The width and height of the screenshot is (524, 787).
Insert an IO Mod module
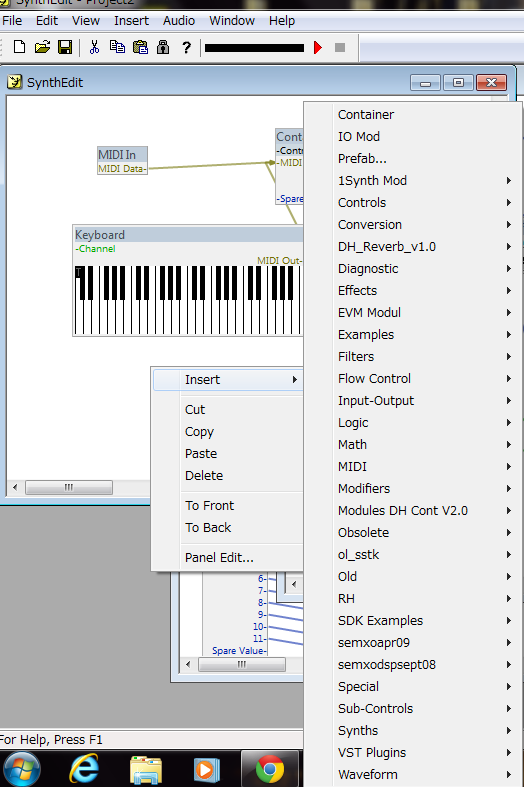413,137
